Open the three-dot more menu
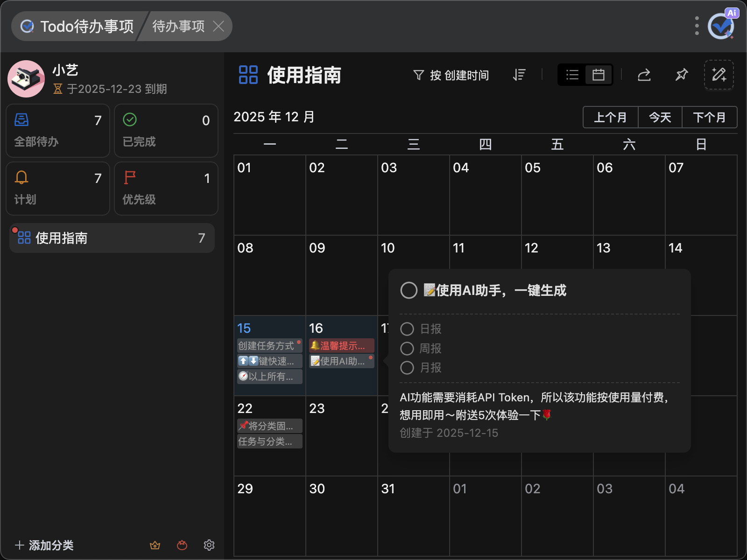747x560 pixels. pos(697,26)
